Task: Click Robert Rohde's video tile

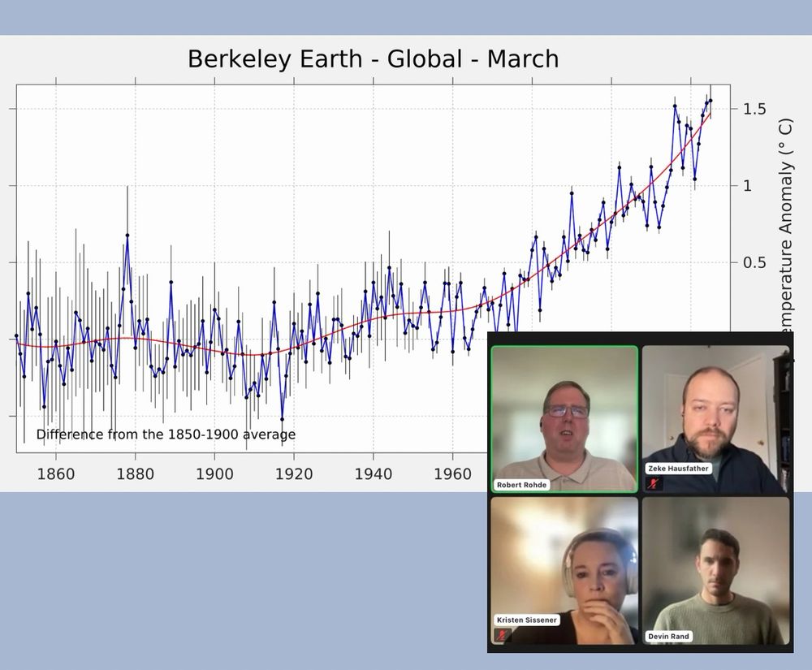Action: 564,419
